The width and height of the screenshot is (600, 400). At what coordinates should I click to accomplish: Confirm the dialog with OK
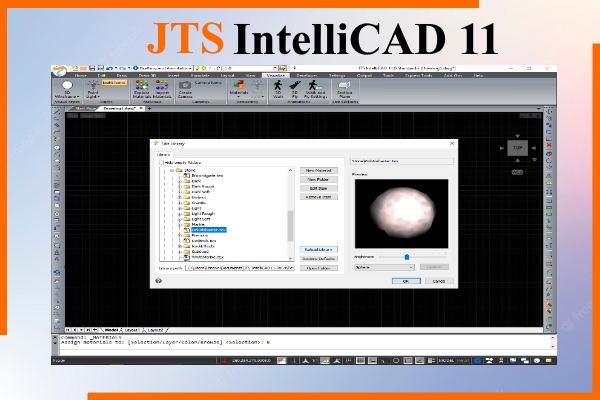click(x=406, y=281)
